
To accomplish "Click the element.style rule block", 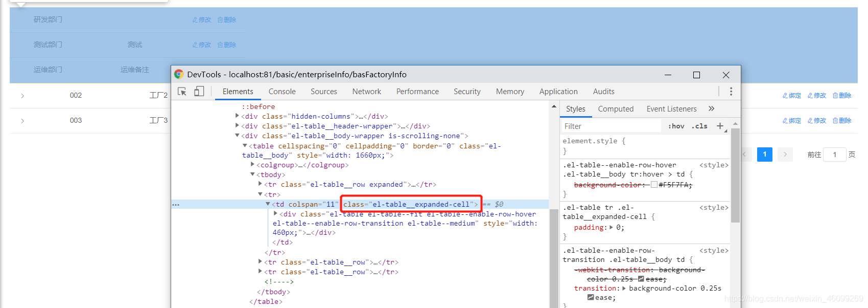I will (645, 146).
